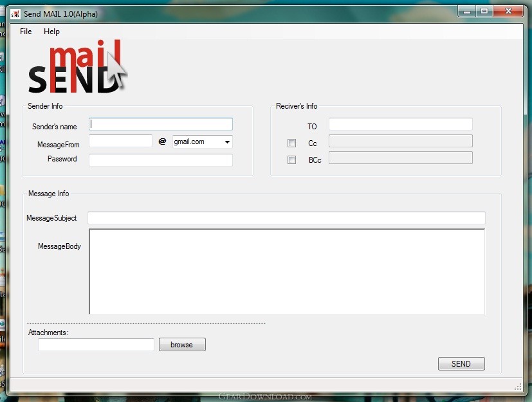This screenshot has width=532, height=402.
Task: Click the Send MAIL title bar app icon
Action: click(15, 14)
